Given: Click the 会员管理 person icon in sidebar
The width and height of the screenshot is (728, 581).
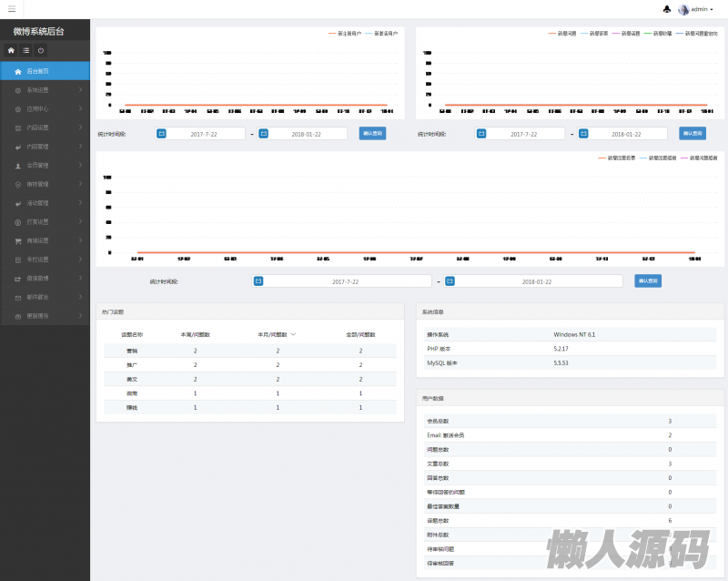Looking at the screenshot, I should coord(18,166).
